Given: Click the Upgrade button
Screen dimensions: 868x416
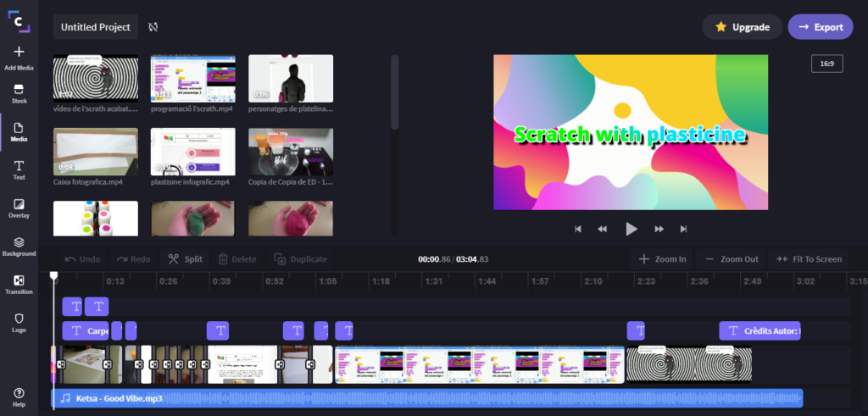Looking at the screenshot, I should 742,27.
